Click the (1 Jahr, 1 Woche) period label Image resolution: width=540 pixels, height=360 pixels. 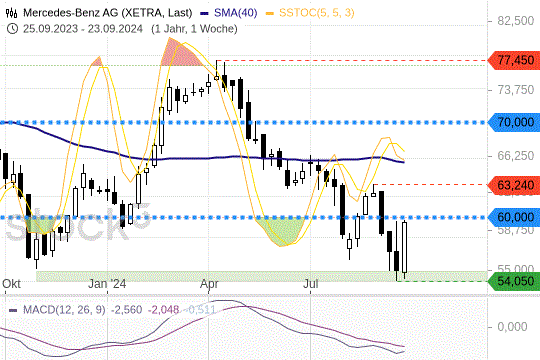(194, 29)
